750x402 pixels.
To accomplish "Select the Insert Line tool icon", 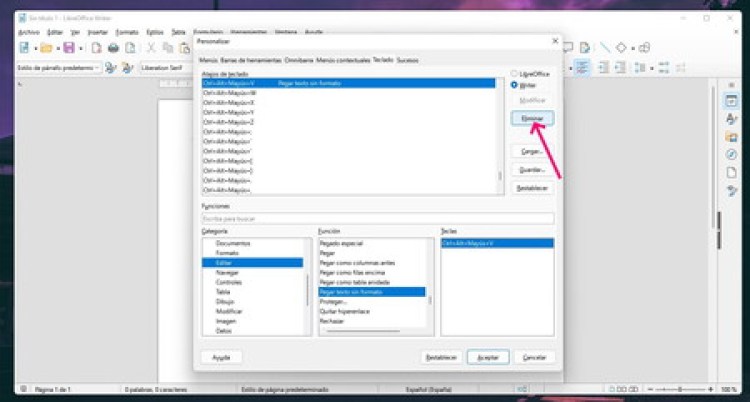I will 605,47.
